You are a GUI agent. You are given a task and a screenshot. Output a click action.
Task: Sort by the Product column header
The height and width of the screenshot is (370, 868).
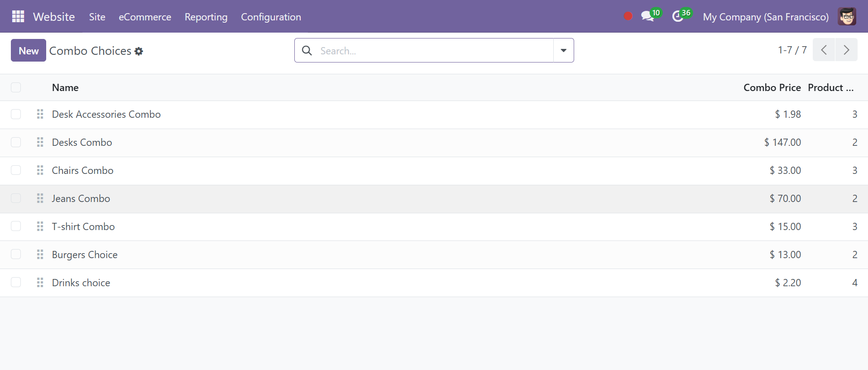click(x=831, y=87)
